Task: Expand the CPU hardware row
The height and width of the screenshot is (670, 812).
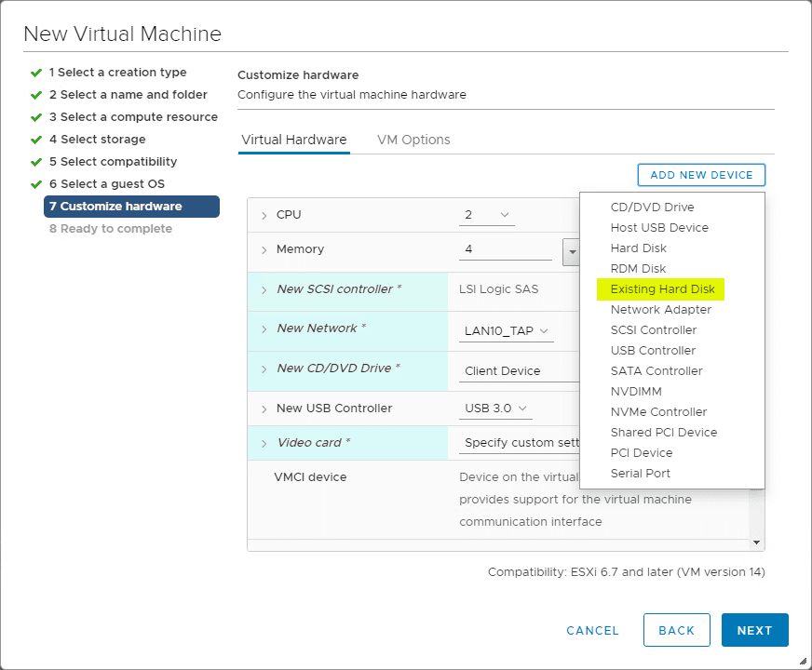Action: point(264,215)
